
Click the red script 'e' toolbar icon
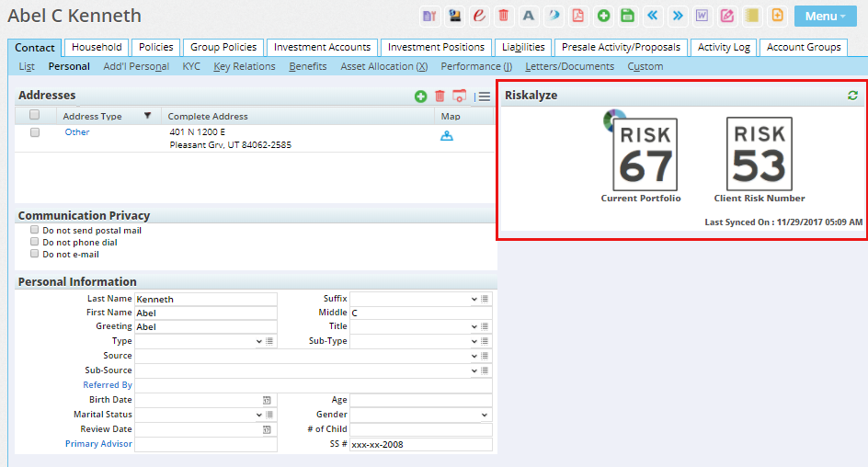pos(479,16)
